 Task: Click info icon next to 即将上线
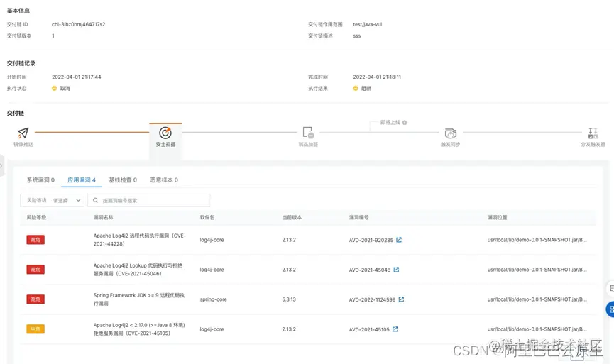[x=405, y=123]
